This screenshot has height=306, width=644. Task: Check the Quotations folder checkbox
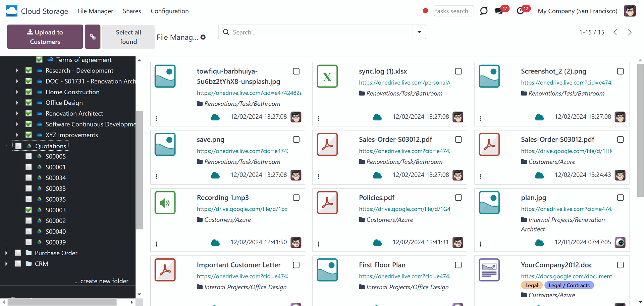click(18, 146)
